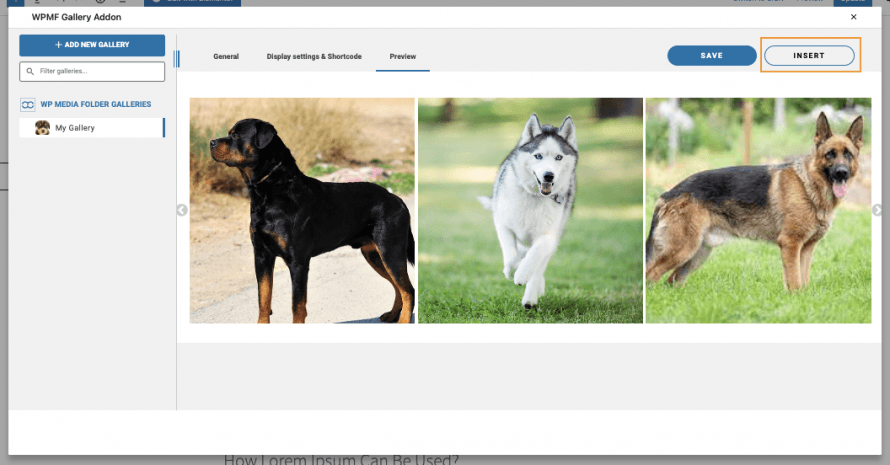Image resolution: width=890 pixels, height=465 pixels.
Task: Advance the gallery slider with right arrow
Action: coord(877,210)
